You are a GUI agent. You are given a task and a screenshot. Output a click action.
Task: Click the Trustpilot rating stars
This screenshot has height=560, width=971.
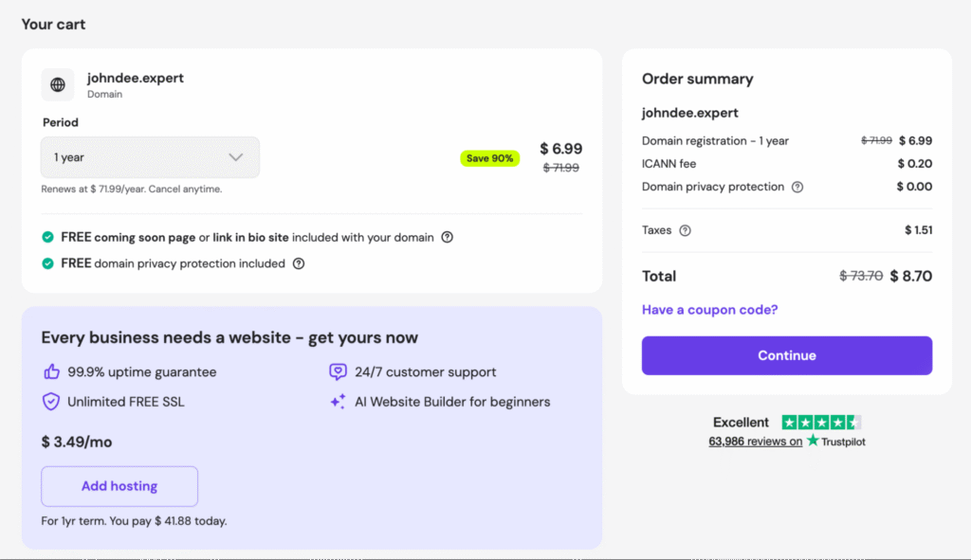point(821,422)
